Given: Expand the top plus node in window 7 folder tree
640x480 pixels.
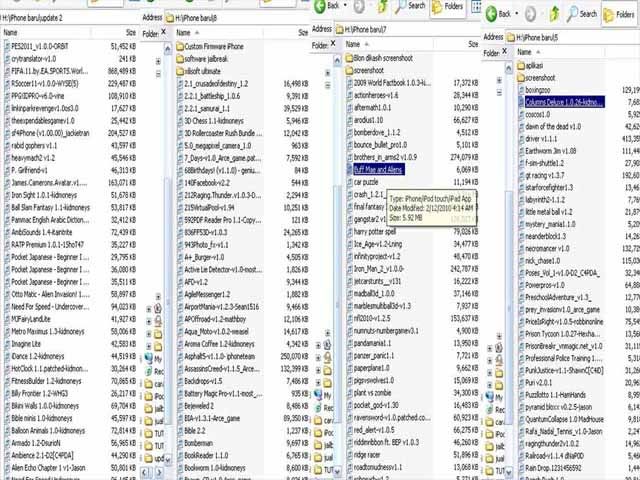Looking at the screenshot, I should 327,73.
